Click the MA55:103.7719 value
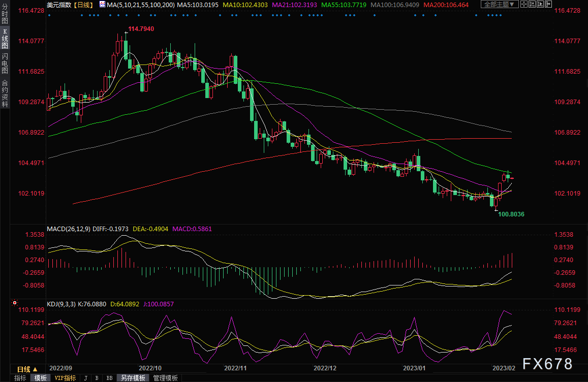This screenshot has width=588, height=382. (344, 5)
